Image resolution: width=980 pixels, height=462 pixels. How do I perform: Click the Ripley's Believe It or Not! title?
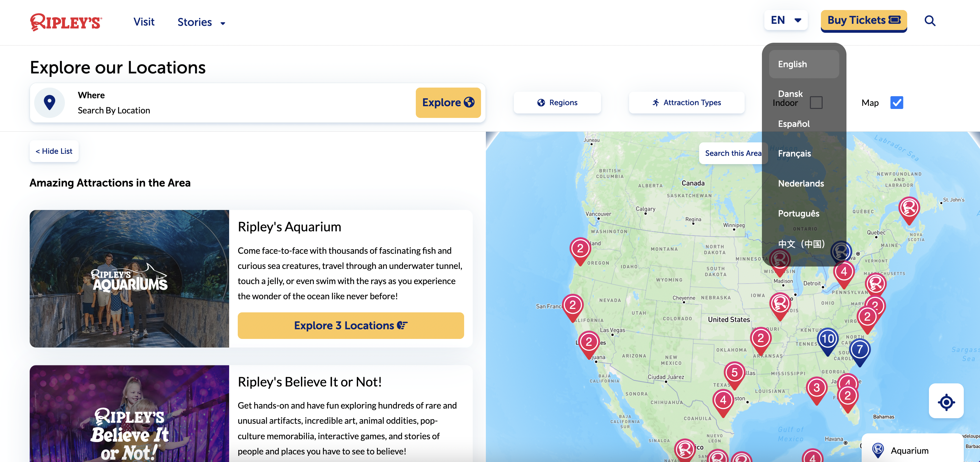coord(309,382)
